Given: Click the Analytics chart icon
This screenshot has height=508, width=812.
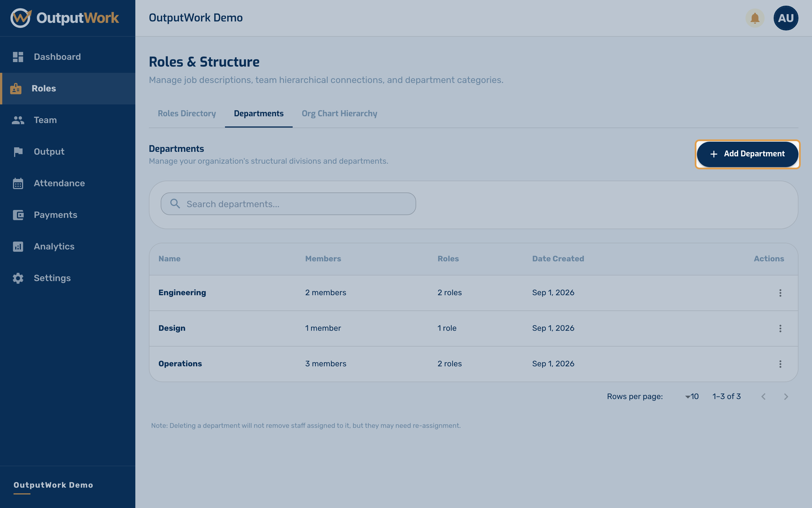Looking at the screenshot, I should coord(18,247).
